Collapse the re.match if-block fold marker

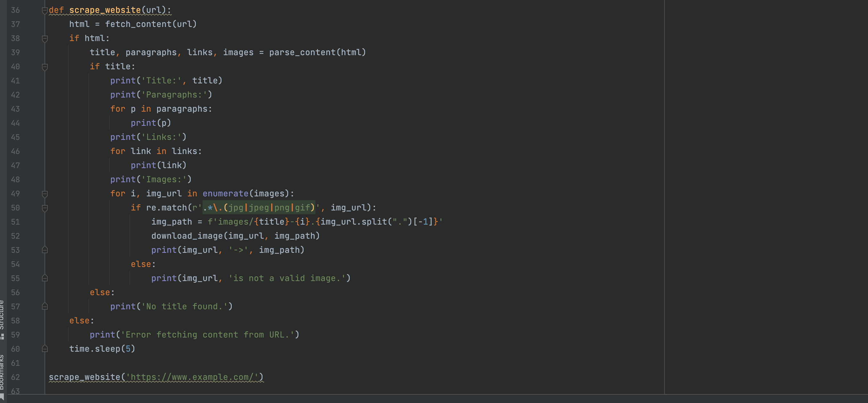(45, 208)
